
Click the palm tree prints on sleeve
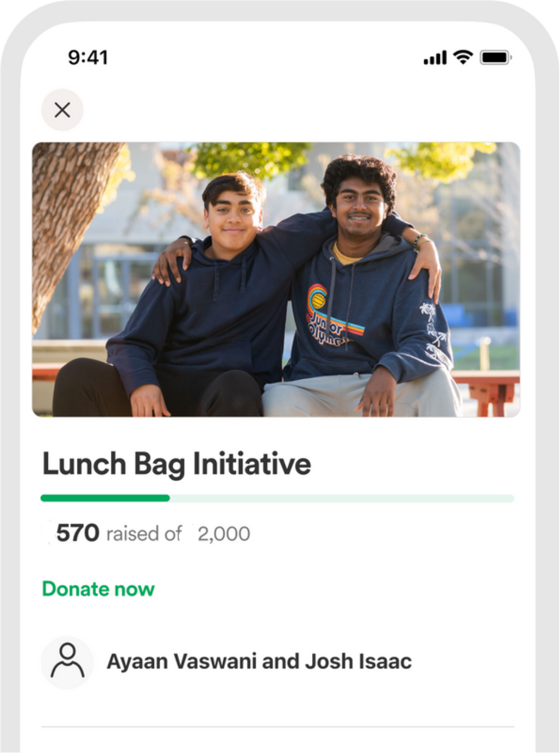coord(433,328)
